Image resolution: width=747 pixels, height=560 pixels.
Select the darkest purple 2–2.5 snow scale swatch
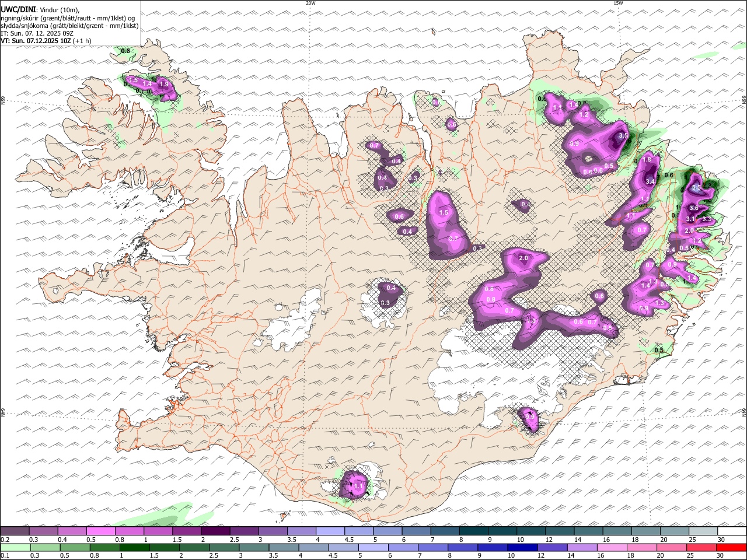coord(215,531)
